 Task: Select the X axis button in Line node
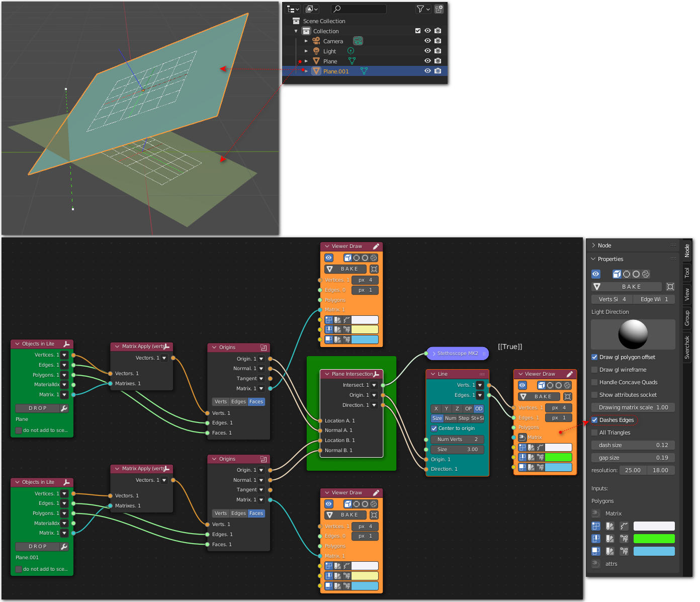[436, 409]
